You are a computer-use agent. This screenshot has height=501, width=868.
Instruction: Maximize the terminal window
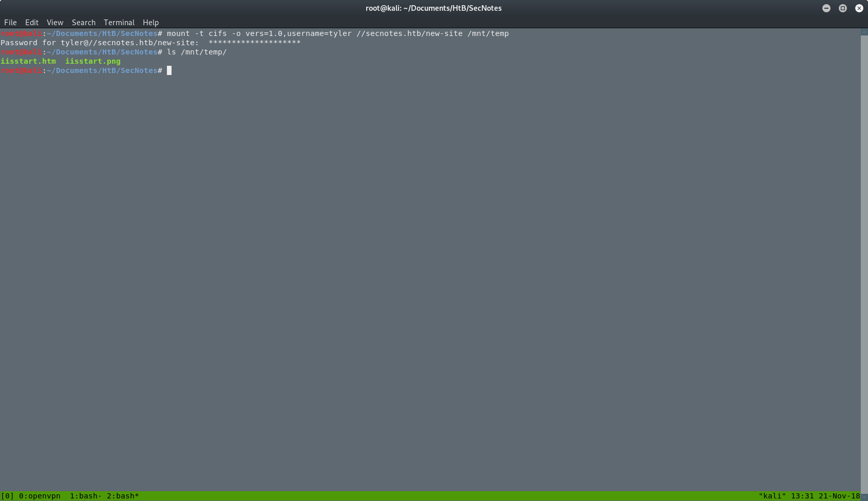(x=843, y=8)
